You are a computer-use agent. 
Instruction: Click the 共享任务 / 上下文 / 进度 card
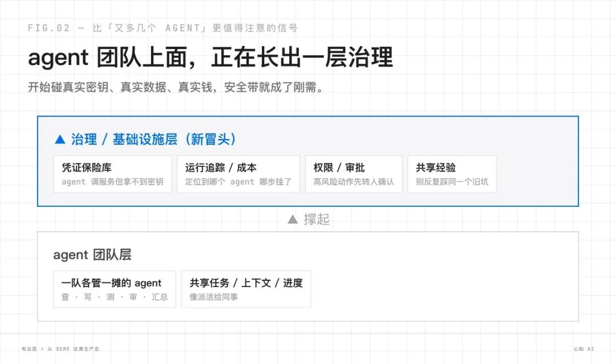tap(246, 289)
